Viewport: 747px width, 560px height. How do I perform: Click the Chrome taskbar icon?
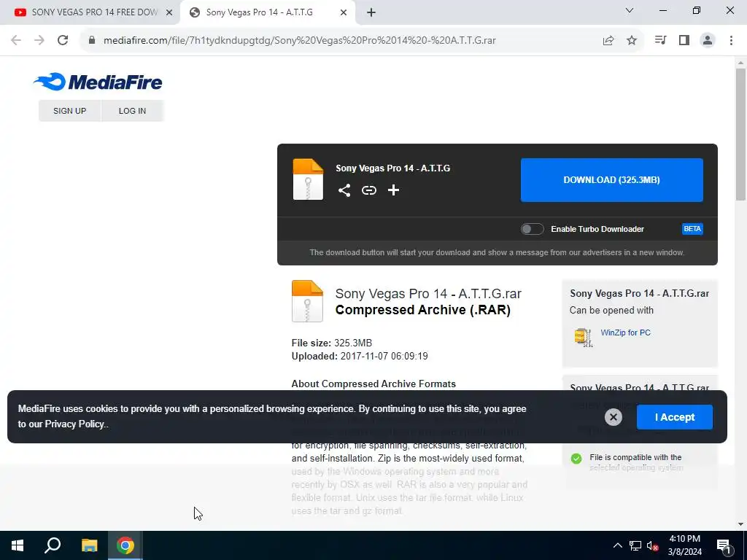(x=125, y=545)
